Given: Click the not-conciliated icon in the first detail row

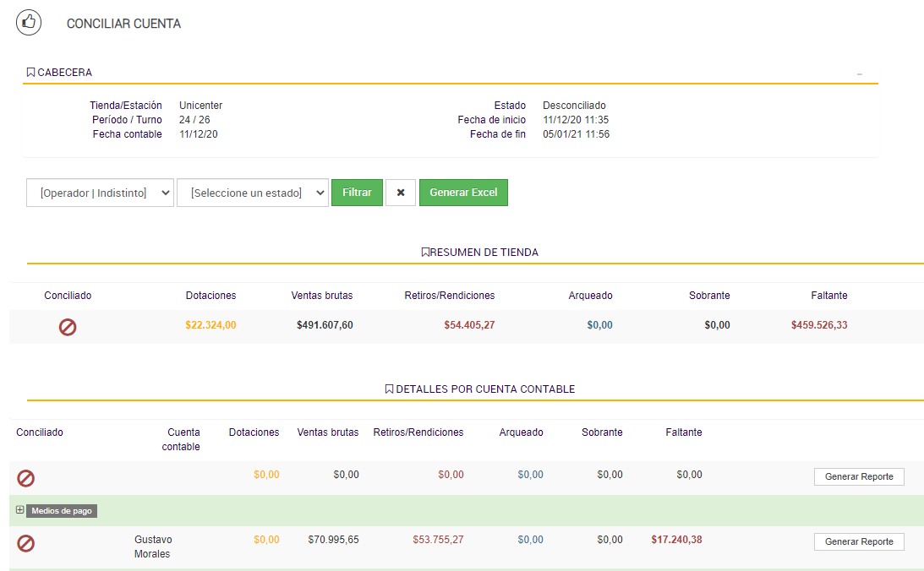Looking at the screenshot, I should click(x=26, y=478).
